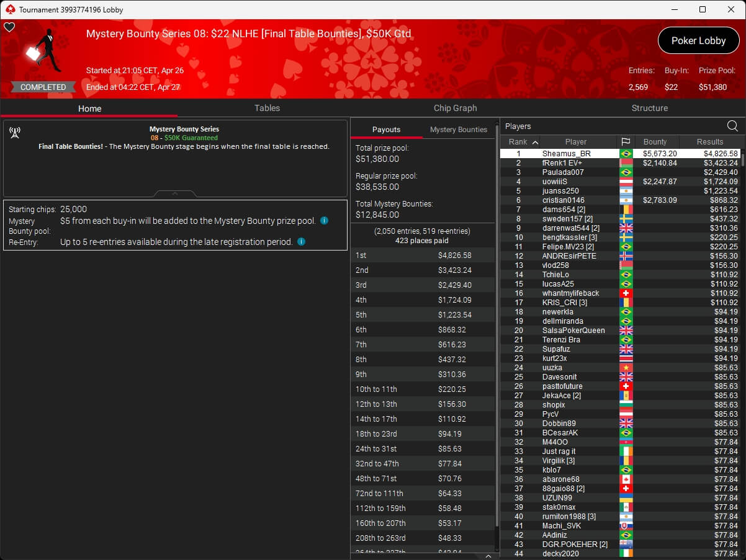Open the Structure tab

point(649,108)
